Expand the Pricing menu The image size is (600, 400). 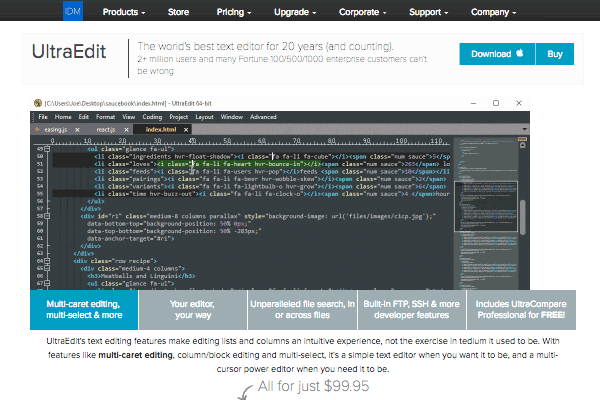pos(234,12)
